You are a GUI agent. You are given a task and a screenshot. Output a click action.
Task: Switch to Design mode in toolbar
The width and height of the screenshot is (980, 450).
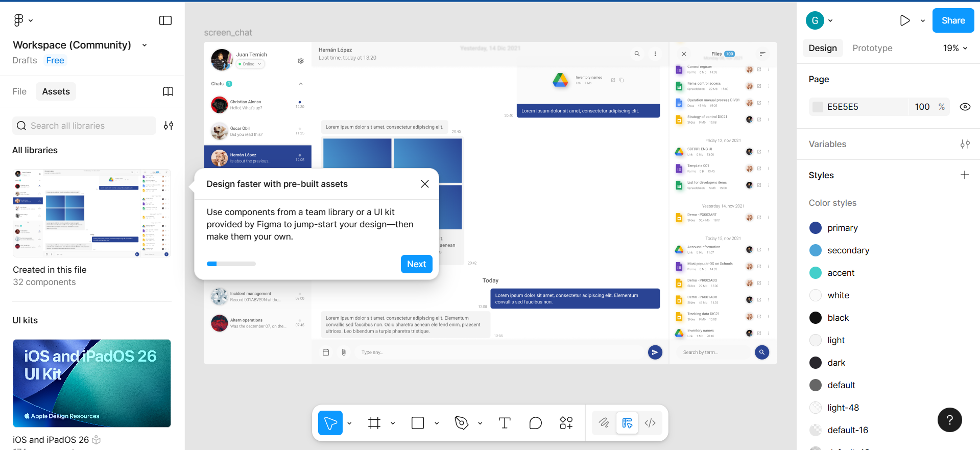click(x=627, y=423)
